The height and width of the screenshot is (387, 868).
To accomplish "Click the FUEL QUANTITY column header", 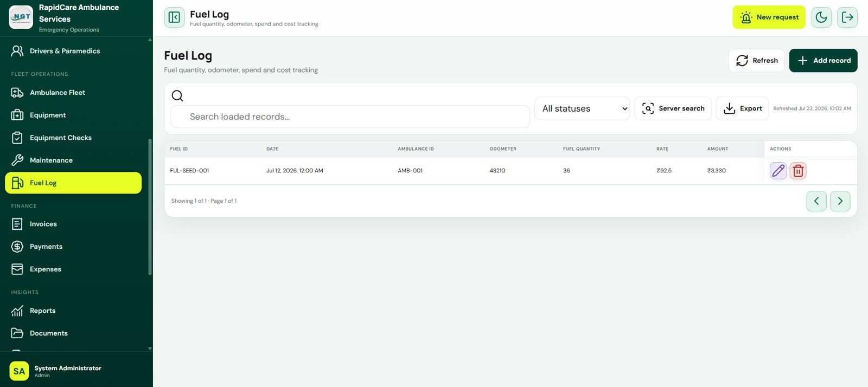I will click(x=582, y=149).
